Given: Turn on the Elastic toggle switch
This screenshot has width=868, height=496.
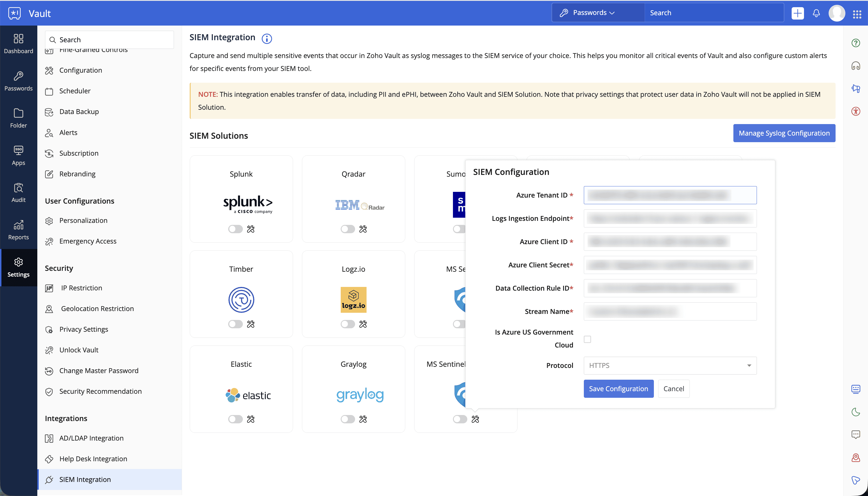Looking at the screenshot, I should pyautogui.click(x=235, y=419).
